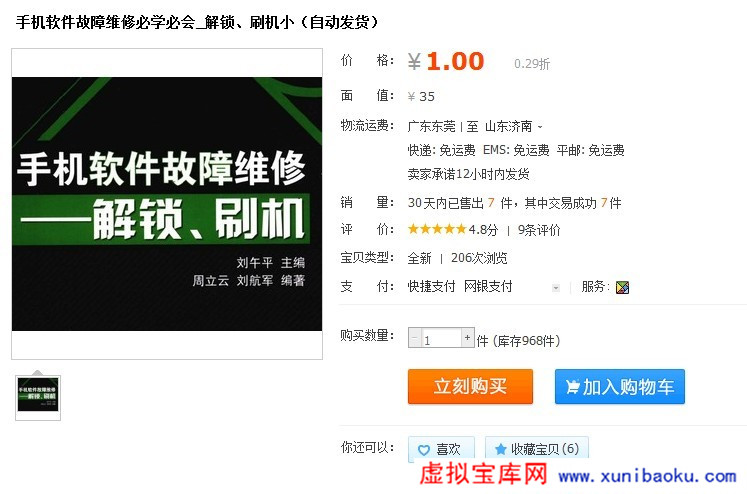Click the service guarantee icon next to 服务
The width and height of the screenshot is (747, 494).
tap(622, 287)
